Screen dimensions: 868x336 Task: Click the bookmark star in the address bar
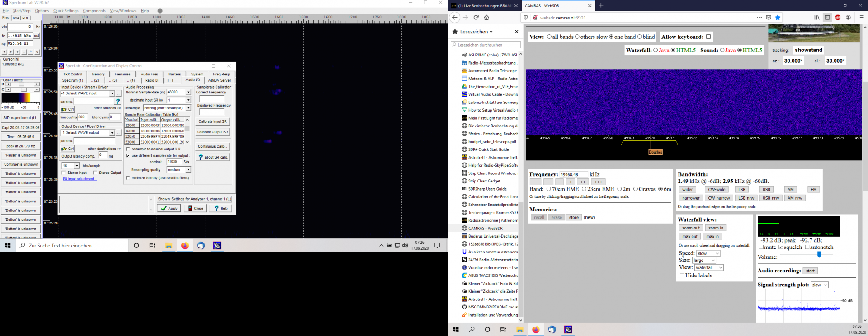(x=778, y=18)
